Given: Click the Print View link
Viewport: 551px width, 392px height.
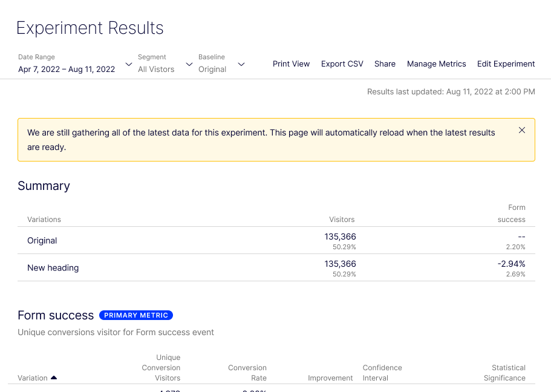Looking at the screenshot, I should point(291,64).
